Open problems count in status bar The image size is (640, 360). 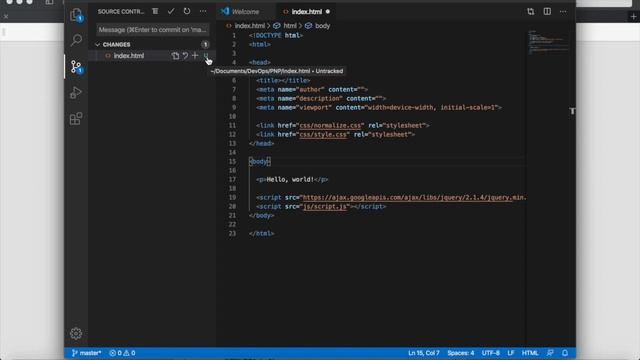pyautogui.click(x=122, y=353)
